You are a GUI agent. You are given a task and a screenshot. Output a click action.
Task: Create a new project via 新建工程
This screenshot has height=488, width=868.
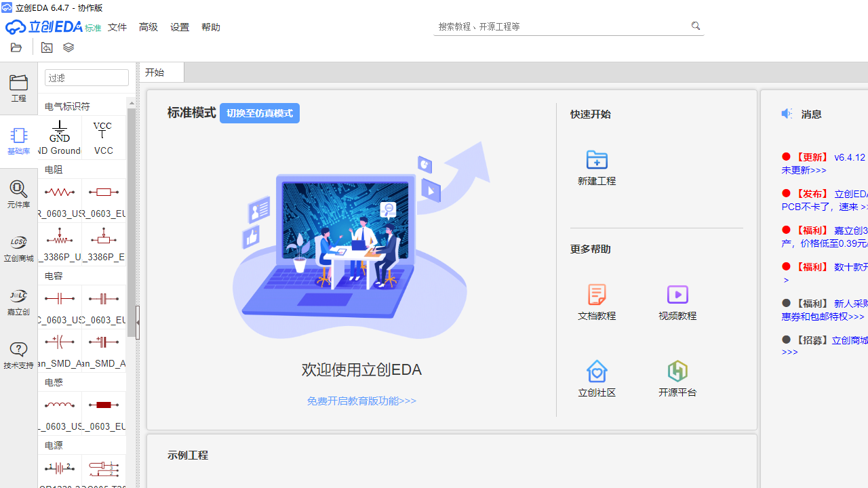[596, 166]
